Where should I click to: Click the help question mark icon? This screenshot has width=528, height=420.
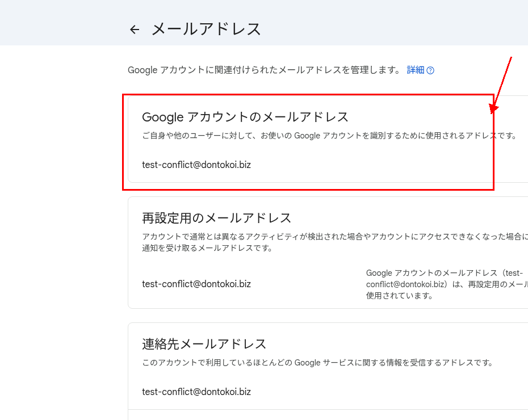[430, 70]
